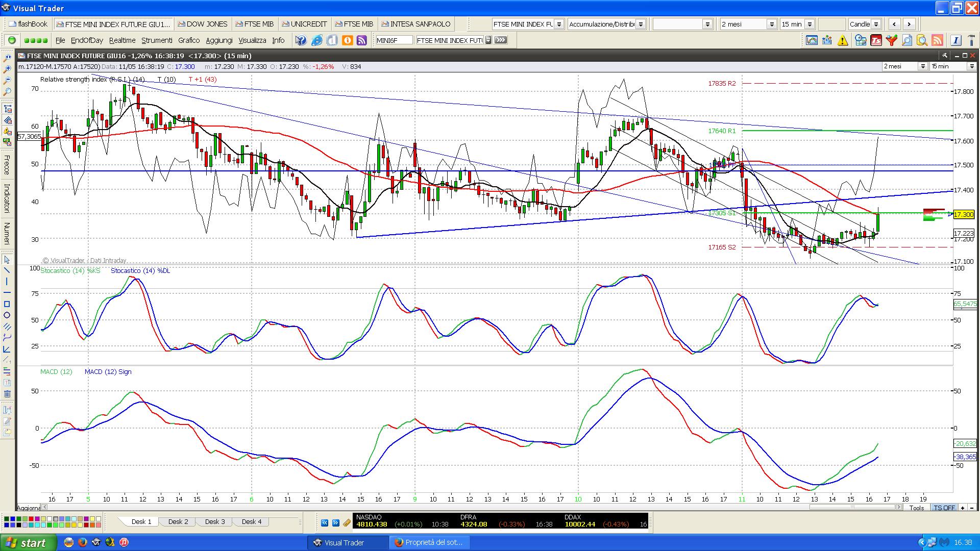Open the help question mark icon

point(301,40)
